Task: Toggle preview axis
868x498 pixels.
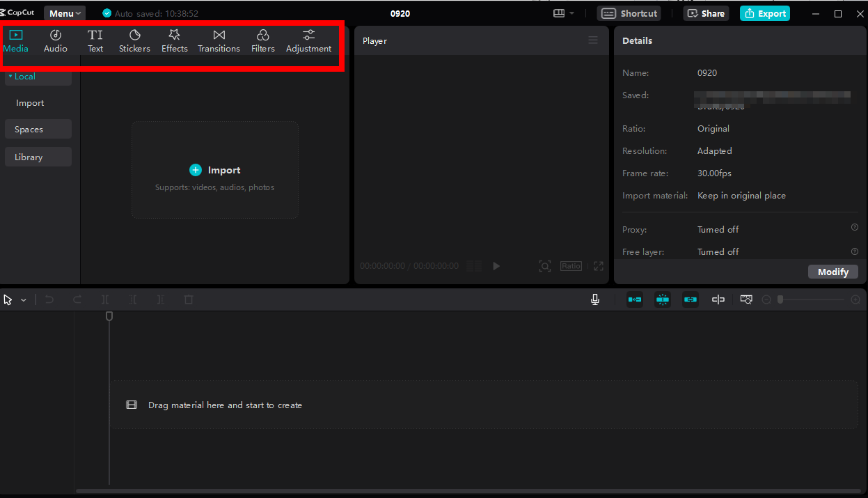Action: (718, 299)
